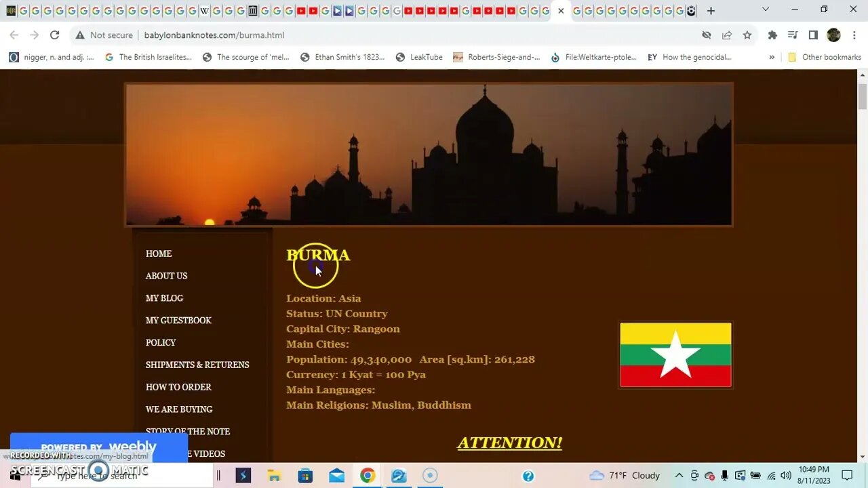868x488 pixels.
Task: Go to the HOME page link
Action: pos(159,253)
